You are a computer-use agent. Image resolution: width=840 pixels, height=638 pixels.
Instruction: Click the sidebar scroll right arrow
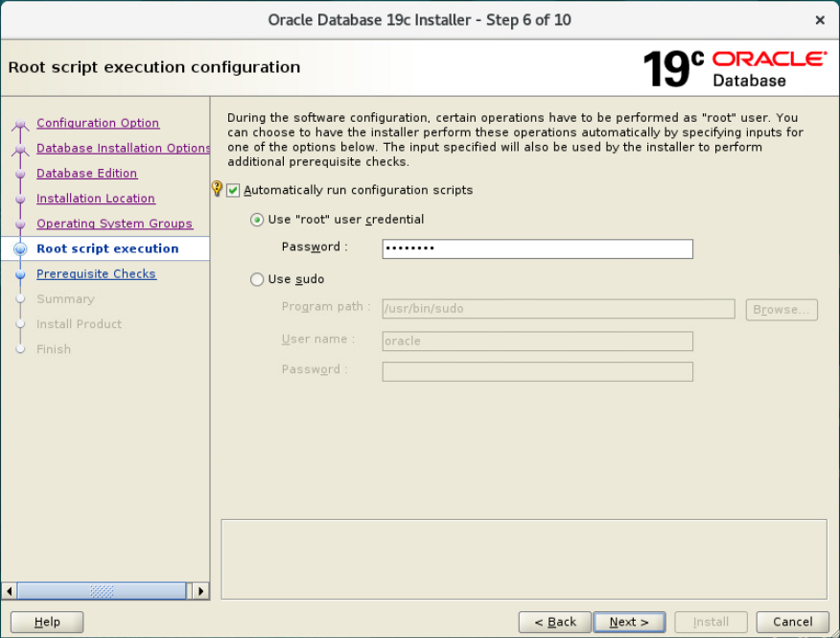201,591
